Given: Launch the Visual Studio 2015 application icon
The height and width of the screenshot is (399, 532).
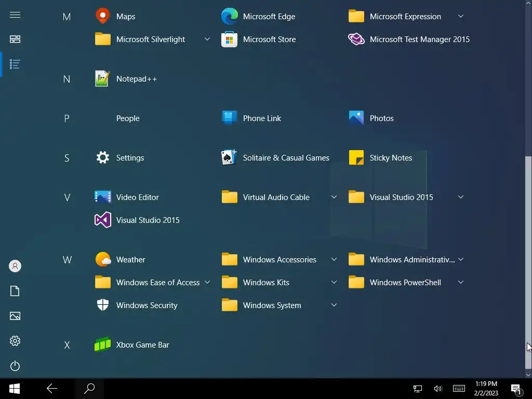Looking at the screenshot, I should coord(102,220).
